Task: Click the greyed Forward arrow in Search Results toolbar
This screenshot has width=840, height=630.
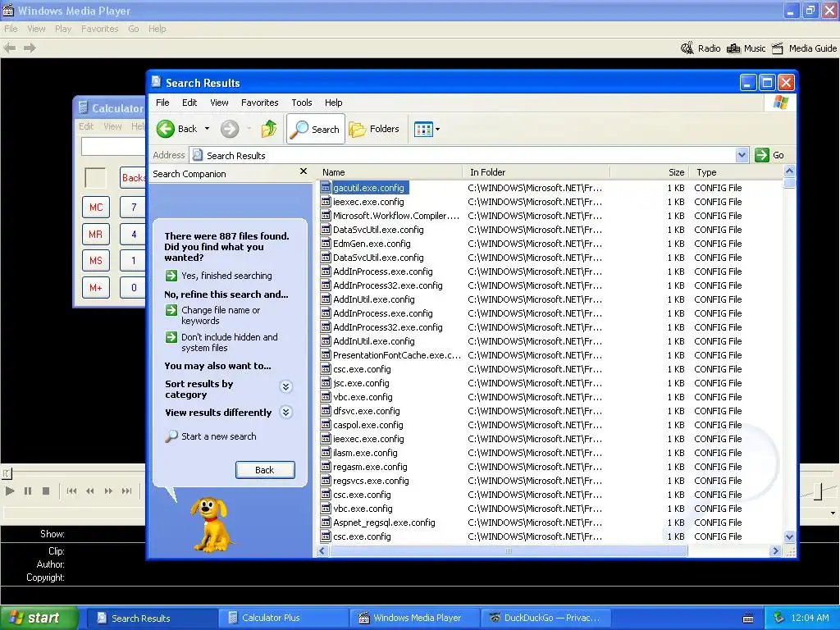Action: (230, 129)
